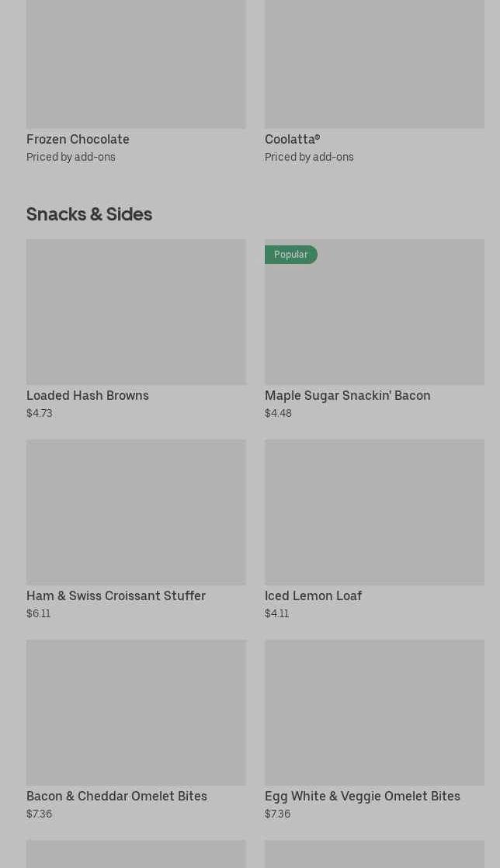Select the Iced Lemon Loaf title
This screenshot has width=500, height=868.
point(313,596)
